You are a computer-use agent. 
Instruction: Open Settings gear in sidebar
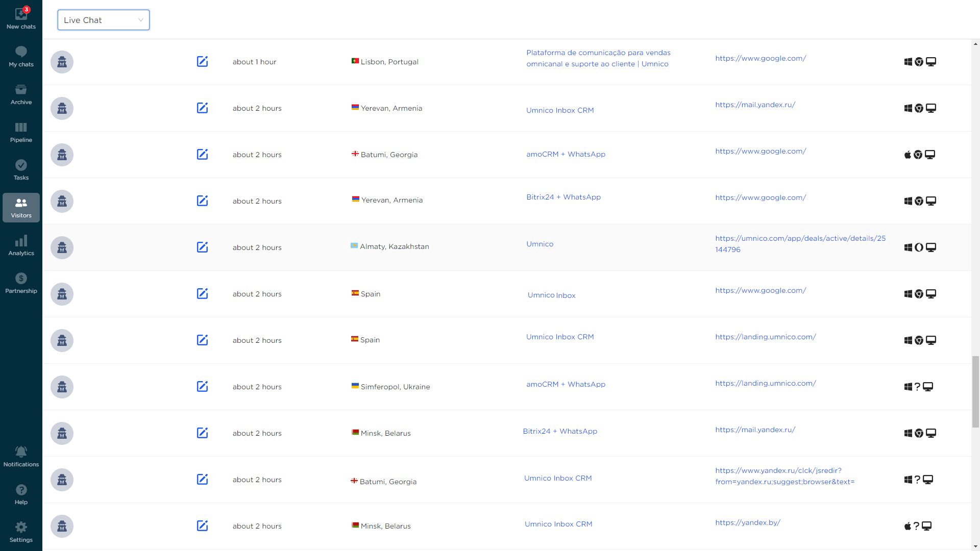pyautogui.click(x=21, y=532)
